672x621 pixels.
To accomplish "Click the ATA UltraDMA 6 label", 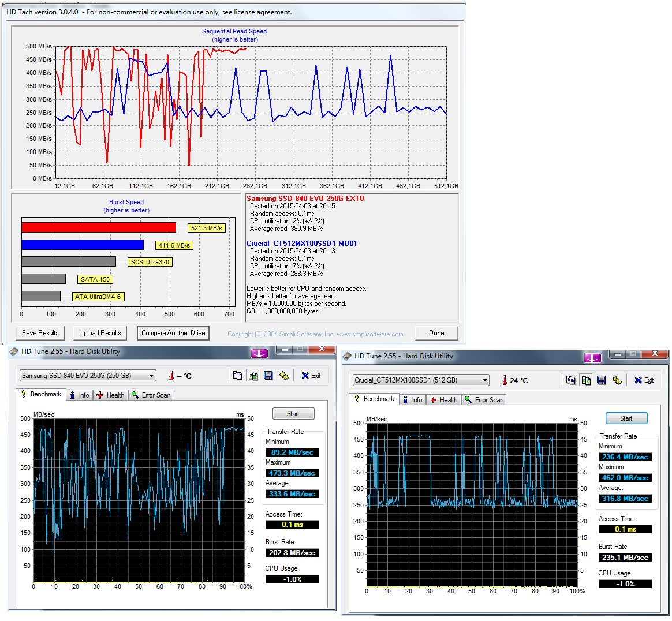I will coord(98,297).
